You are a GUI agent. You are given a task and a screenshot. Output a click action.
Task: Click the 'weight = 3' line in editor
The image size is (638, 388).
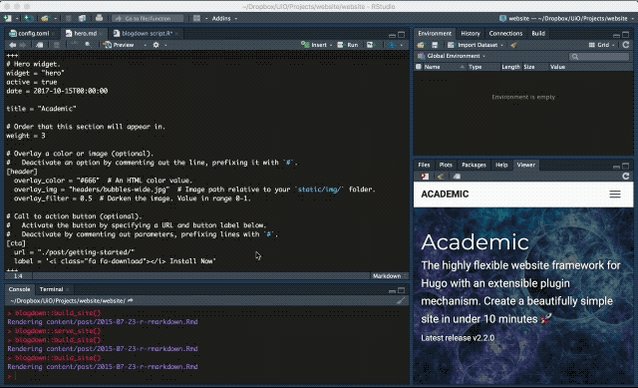coord(26,135)
